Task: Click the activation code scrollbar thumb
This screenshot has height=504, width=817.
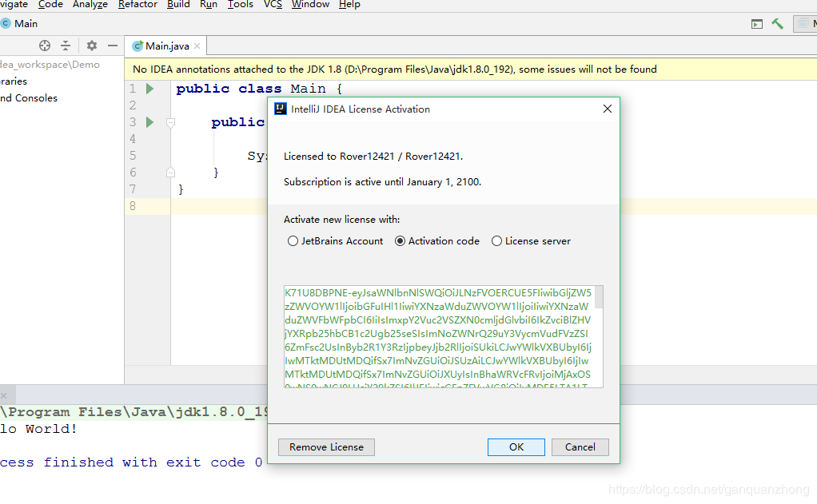Action: tap(599, 297)
